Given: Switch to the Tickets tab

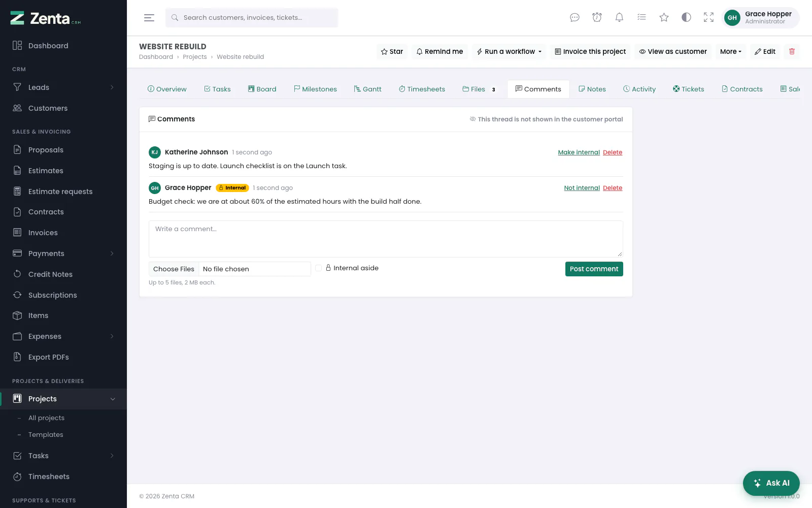Looking at the screenshot, I should pos(688,89).
